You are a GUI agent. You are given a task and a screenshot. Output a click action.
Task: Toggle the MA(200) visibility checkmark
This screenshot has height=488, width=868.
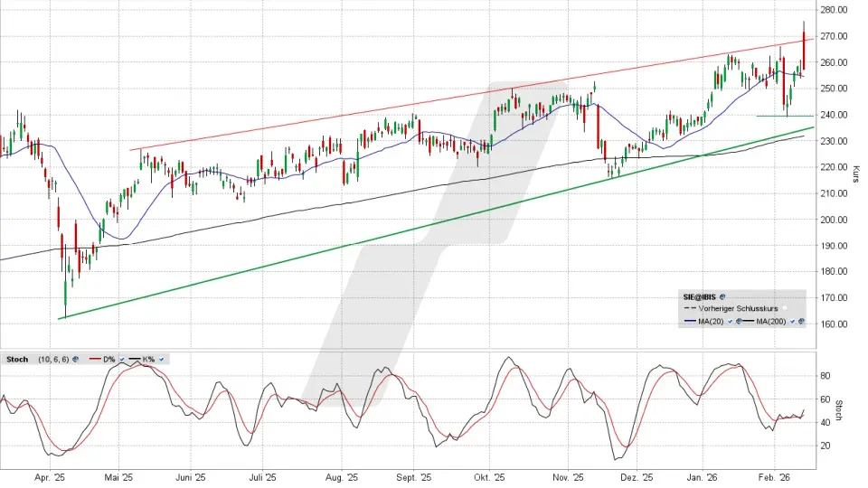[792, 322]
